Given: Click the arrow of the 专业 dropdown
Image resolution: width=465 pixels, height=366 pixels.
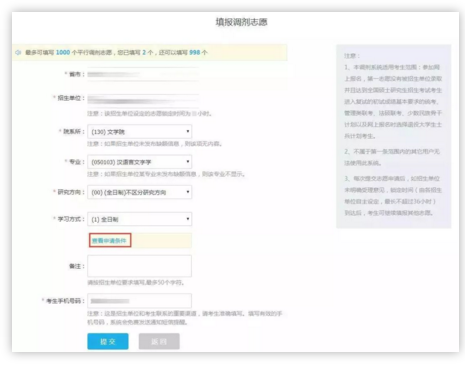Looking at the screenshot, I should 188,162.
